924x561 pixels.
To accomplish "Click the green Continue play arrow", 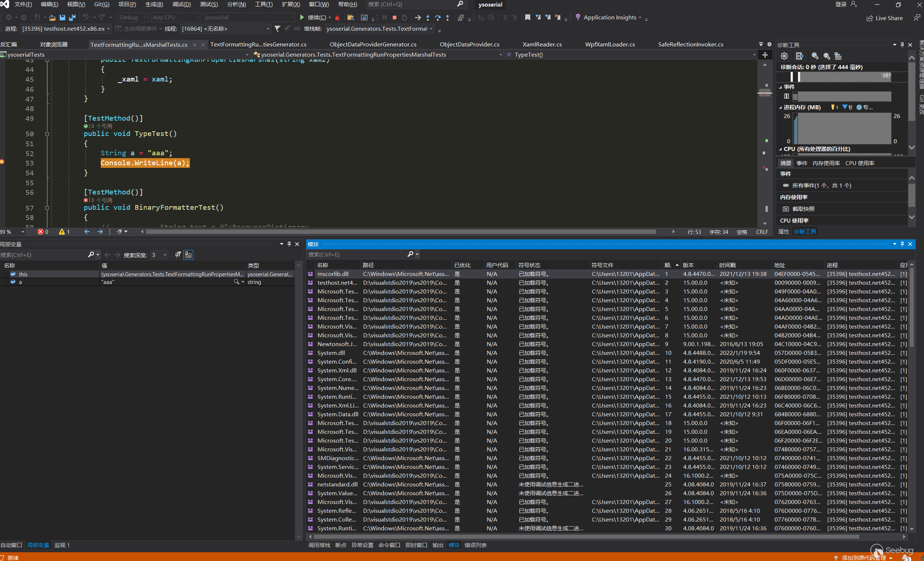I will 302,18.
